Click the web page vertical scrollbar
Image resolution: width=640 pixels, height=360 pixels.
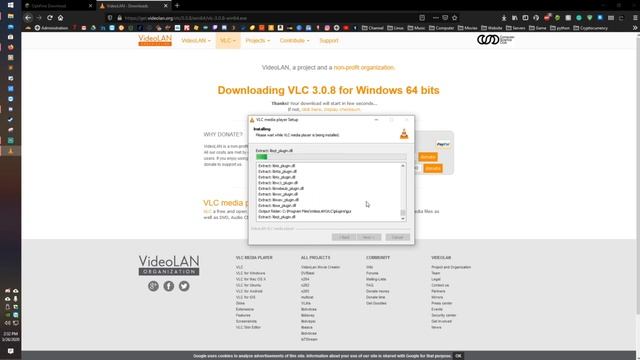(x=638, y=176)
